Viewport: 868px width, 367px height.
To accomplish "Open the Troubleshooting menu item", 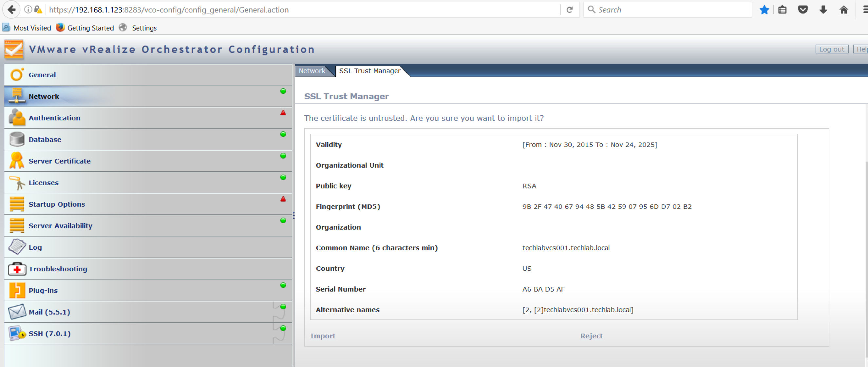I will click(148, 269).
